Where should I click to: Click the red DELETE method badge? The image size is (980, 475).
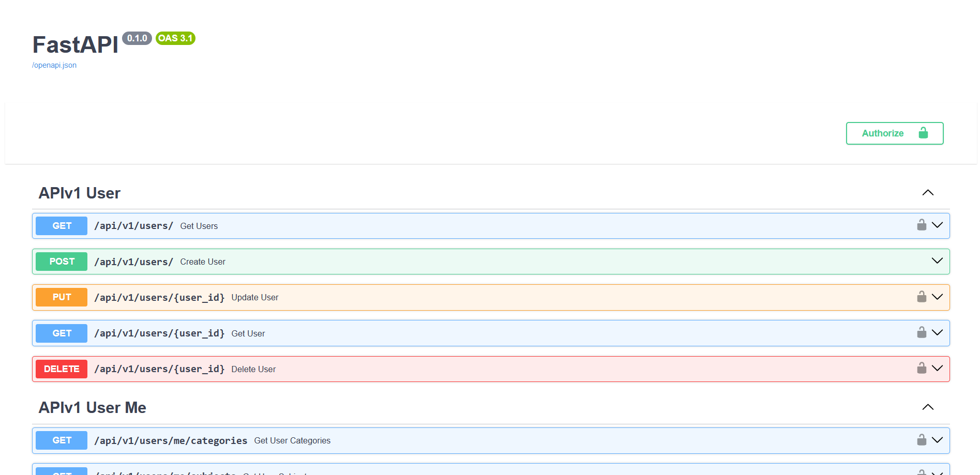coord(62,369)
